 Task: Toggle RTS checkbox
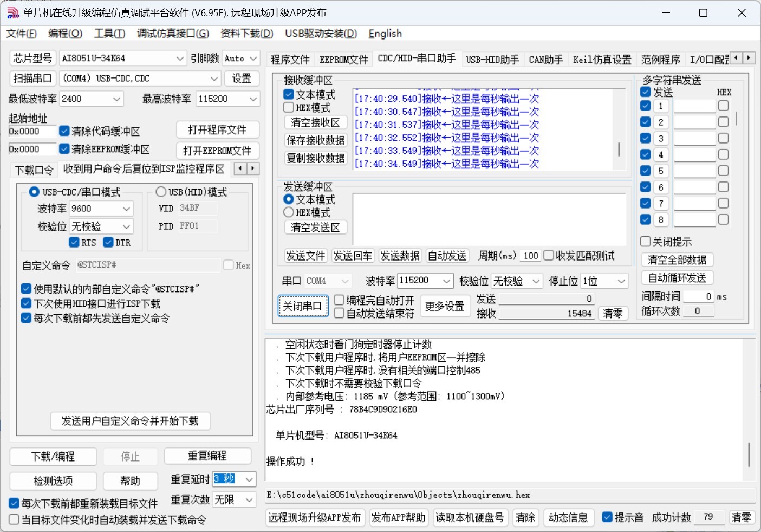click(74, 242)
